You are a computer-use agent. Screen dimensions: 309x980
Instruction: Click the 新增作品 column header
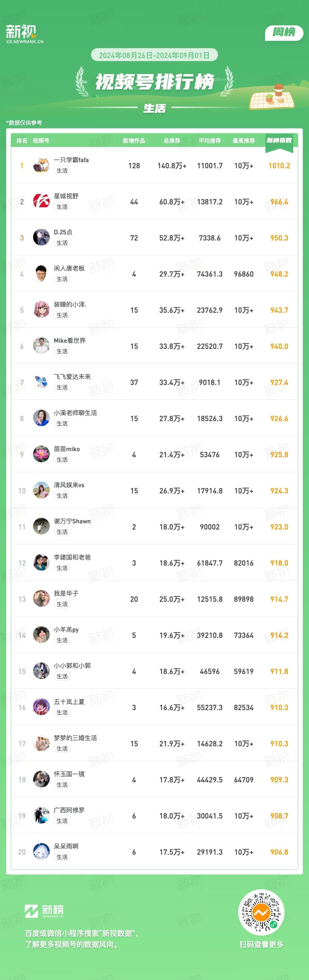134,141
